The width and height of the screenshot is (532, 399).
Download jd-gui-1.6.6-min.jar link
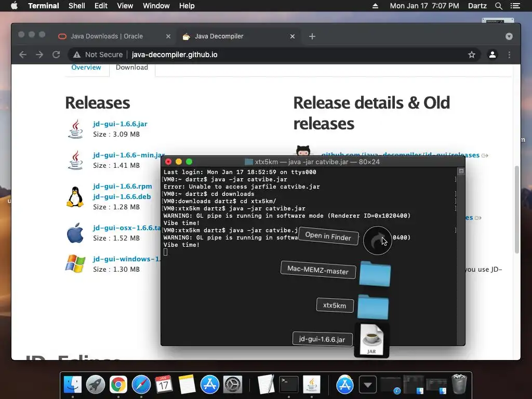coord(129,155)
